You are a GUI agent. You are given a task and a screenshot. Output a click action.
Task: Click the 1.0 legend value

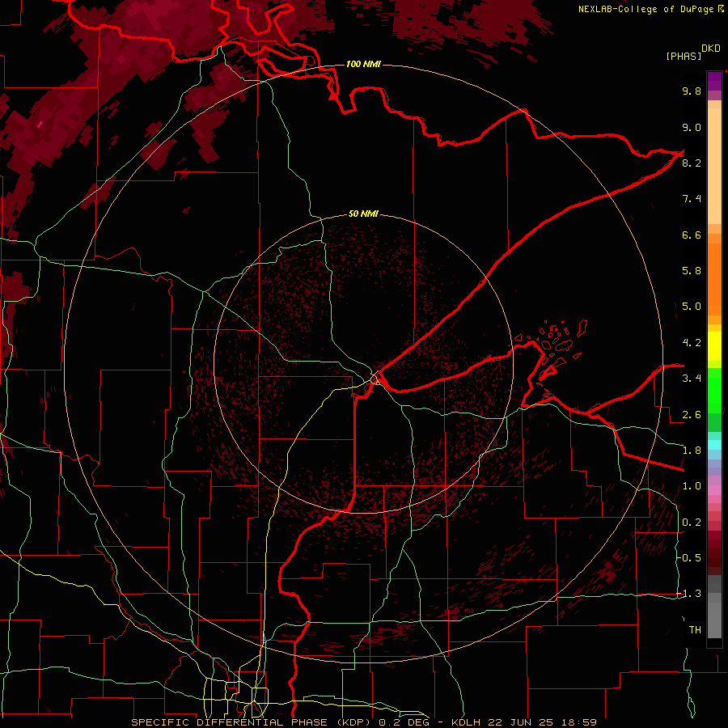[692, 486]
